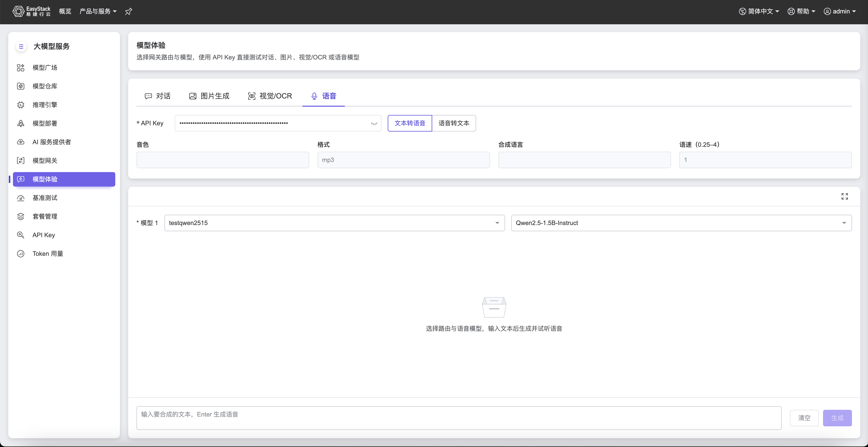Click the text-to-synthesize input box
Image resolution: width=868 pixels, height=447 pixels.
(459, 418)
